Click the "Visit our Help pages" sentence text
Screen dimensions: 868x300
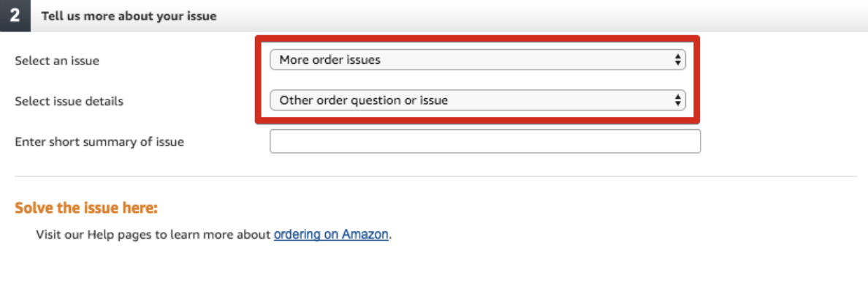coord(153,236)
